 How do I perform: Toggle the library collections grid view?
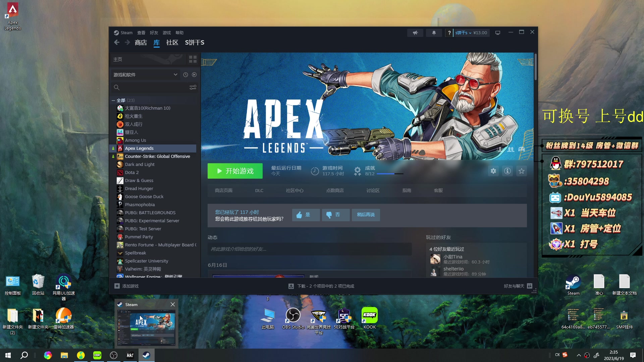tap(193, 59)
